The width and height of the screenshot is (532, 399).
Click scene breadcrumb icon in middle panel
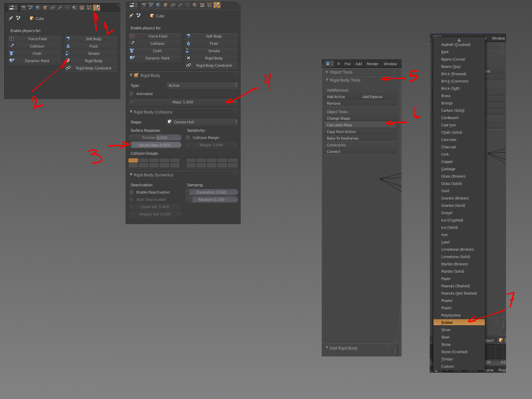(139, 16)
